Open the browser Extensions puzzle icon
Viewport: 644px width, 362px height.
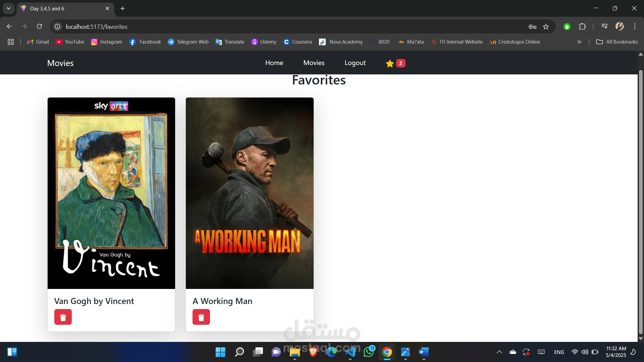point(582,26)
